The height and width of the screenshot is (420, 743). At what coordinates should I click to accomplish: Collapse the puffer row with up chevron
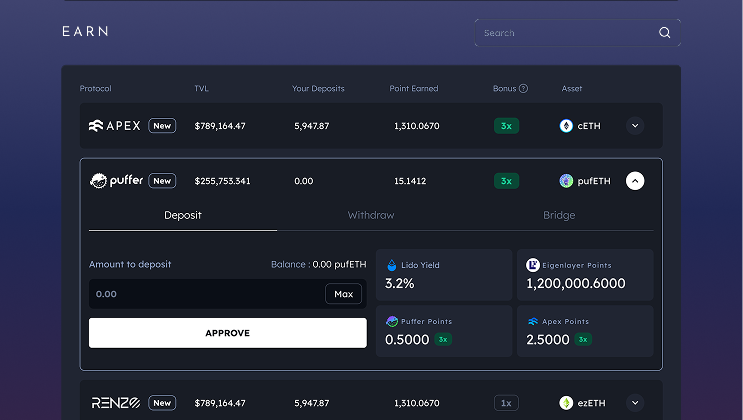point(635,181)
